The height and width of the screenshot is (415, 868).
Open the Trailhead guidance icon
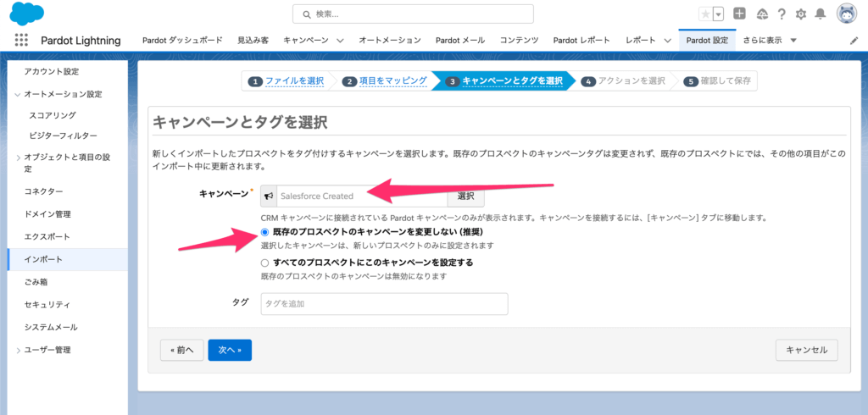(762, 14)
